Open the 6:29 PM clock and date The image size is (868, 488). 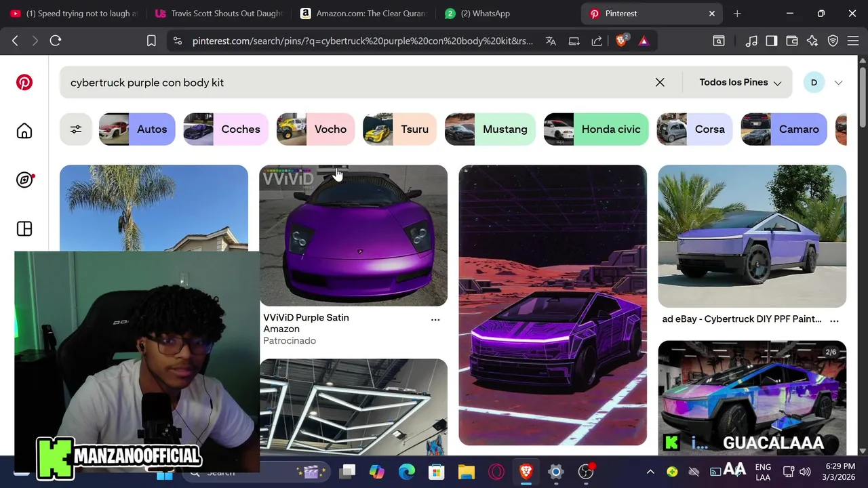[840, 472]
